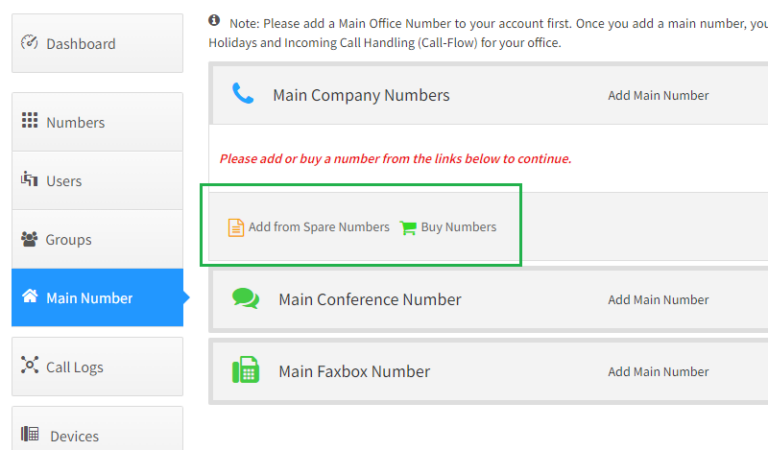Image resolution: width=768 pixels, height=450 pixels.
Task: Add Main Number for Main Faxbox Number
Action: tap(658, 372)
